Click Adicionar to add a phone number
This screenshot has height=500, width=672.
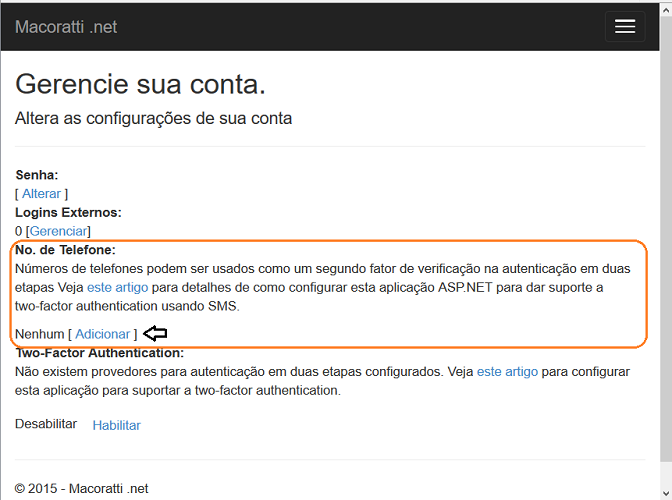tap(102, 334)
